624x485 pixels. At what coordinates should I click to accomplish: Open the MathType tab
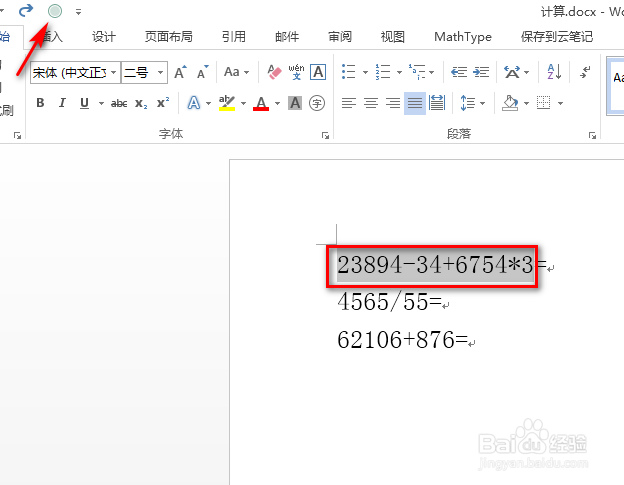(463, 37)
